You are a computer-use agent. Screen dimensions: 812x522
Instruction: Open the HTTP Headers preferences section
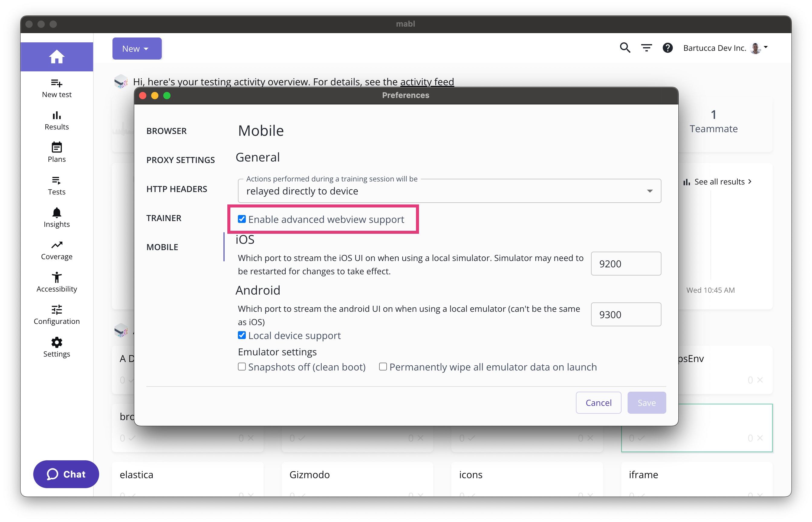point(177,189)
